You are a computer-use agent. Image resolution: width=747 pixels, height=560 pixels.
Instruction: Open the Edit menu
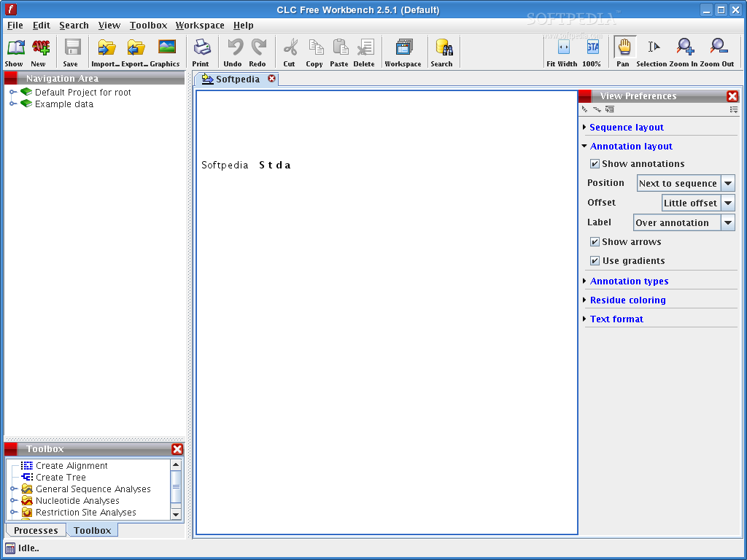tap(42, 26)
